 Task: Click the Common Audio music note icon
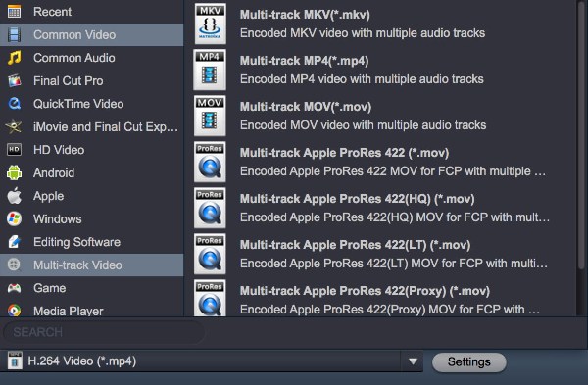pos(15,58)
